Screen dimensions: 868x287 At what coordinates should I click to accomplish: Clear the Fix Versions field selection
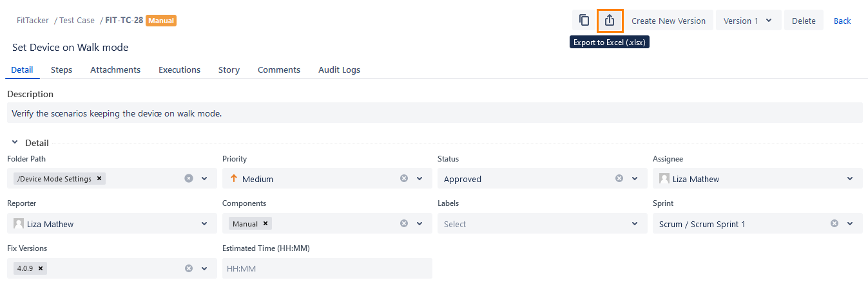189,268
